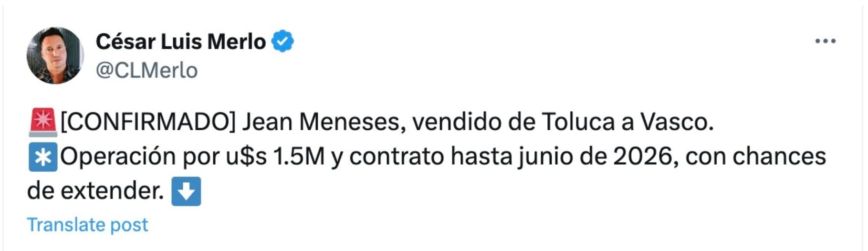The image size is (868, 251).
Task: Click the blue down-arrow emoji
Action: point(186,191)
